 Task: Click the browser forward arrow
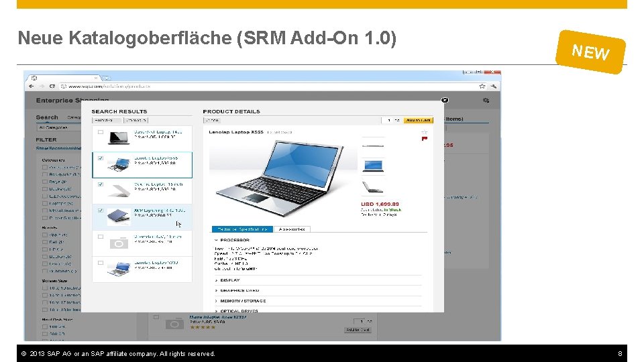(42, 86)
